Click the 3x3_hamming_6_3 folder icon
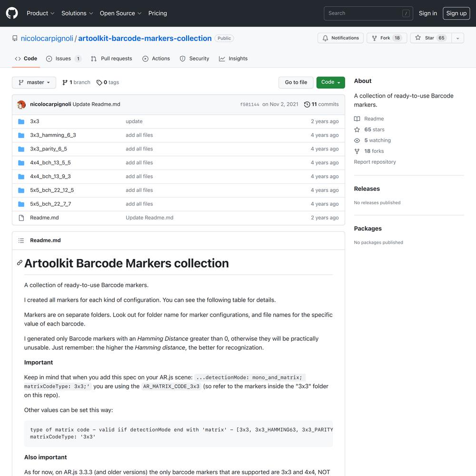Image resolution: width=476 pixels, height=476 pixels. tap(21, 135)
